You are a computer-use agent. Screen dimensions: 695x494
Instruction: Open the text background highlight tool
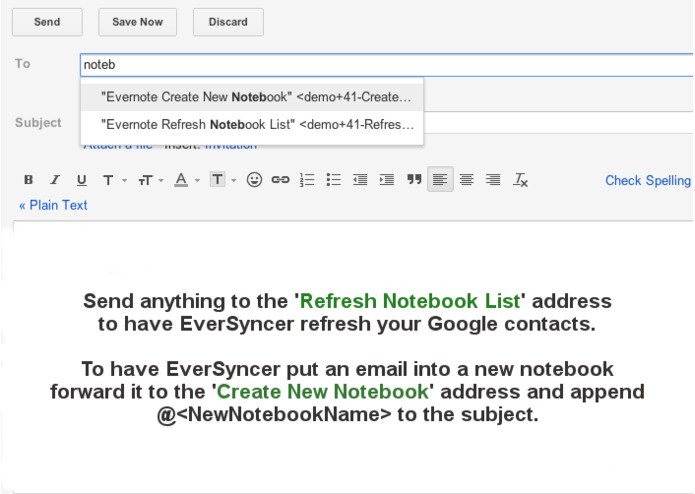click(217, 179)
